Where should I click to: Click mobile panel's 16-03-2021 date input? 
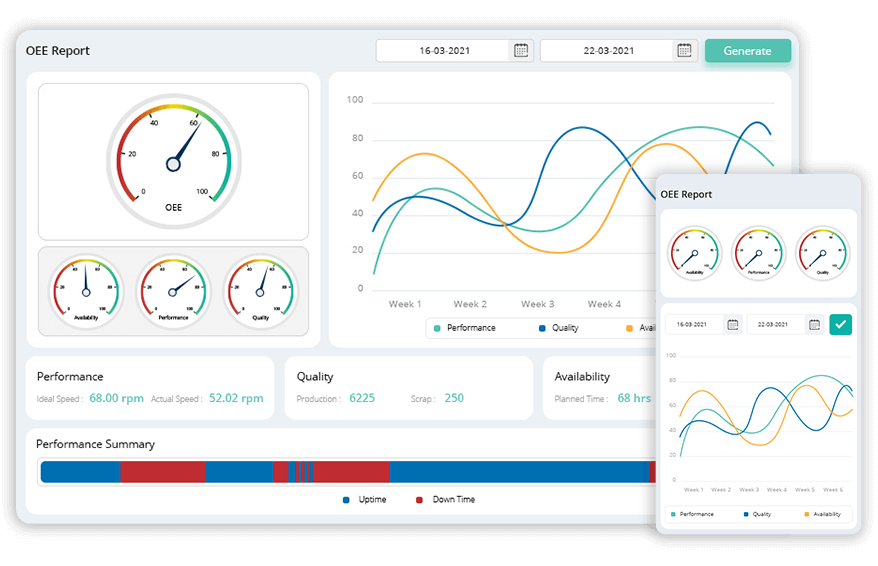(x=693, y=324)
